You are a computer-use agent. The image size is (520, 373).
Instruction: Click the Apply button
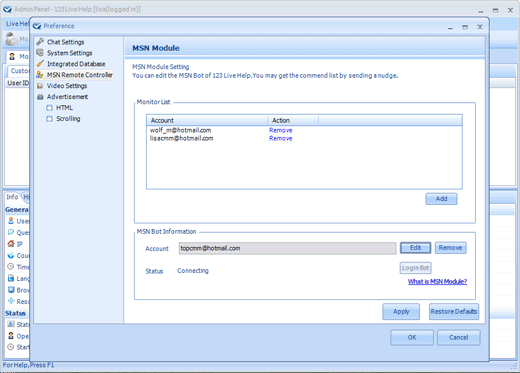(x=401, y=311)
